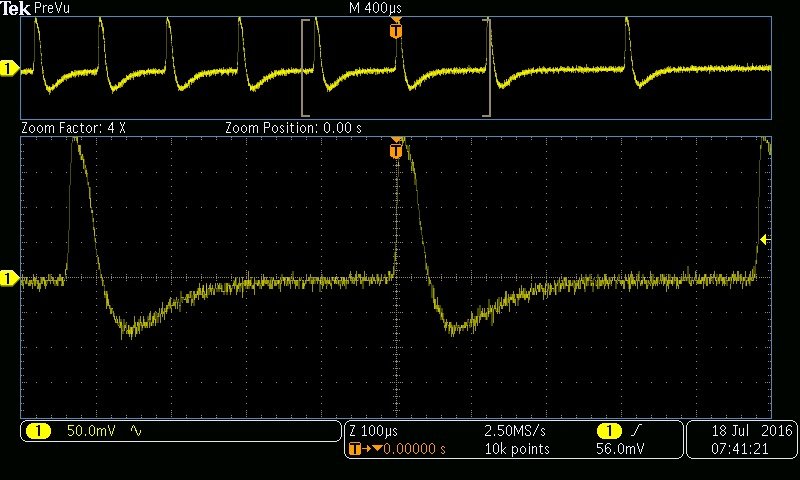Image resolution: width=800 pixels, height=480 pixels.
Task: Toggle the trigger source channel 1 badge
Action: click(x=607, y=431)
